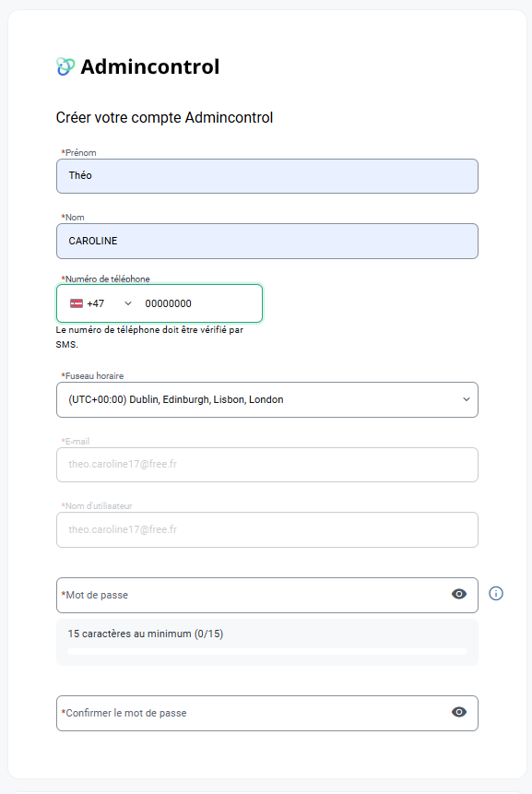
Task: Show the Mot de passe using the eye icon
Action: pyautogui.click(x=458, y=594)
